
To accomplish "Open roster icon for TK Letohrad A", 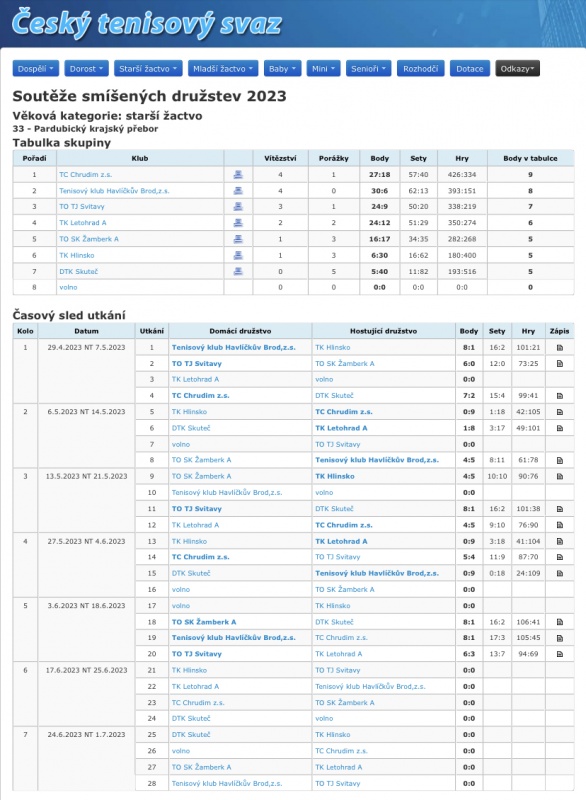I will (238, 223).
